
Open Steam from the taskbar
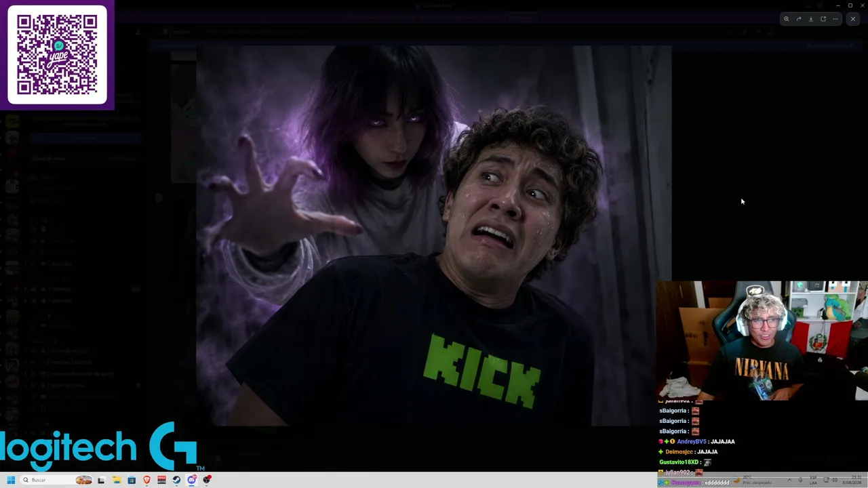(x=176, y=480)
